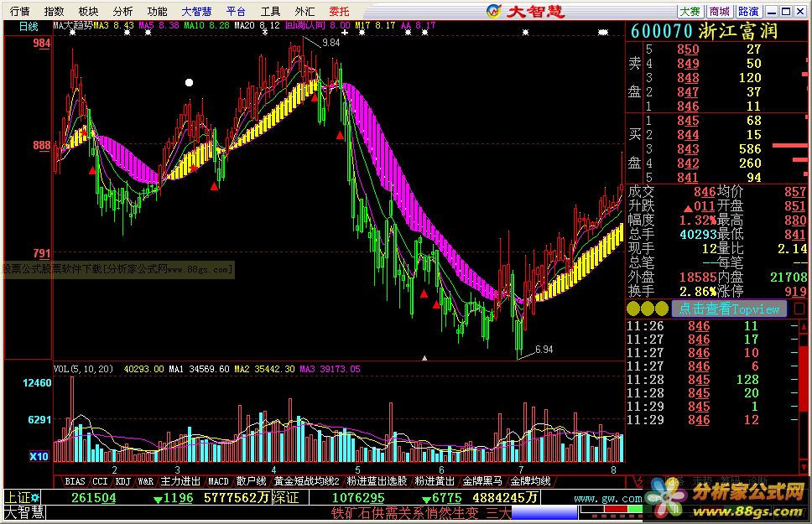Click the 大智慧 label in bottom-left corner
The width and height of the screenshot is (812, 524).
coord(24,512)
